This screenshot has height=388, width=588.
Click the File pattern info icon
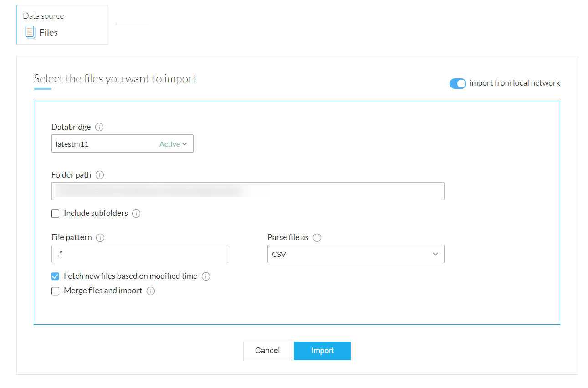click(x=101, y=238)
